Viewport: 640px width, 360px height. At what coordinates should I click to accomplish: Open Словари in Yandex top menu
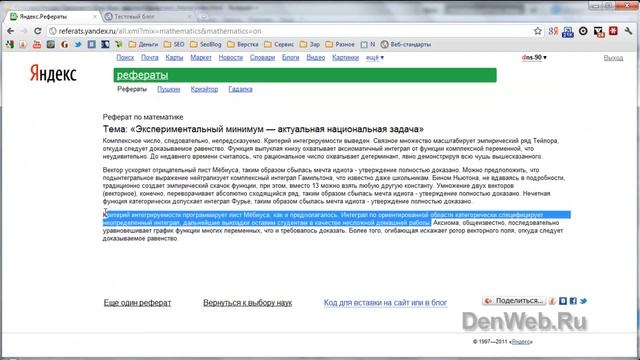[x=262, y=58]
